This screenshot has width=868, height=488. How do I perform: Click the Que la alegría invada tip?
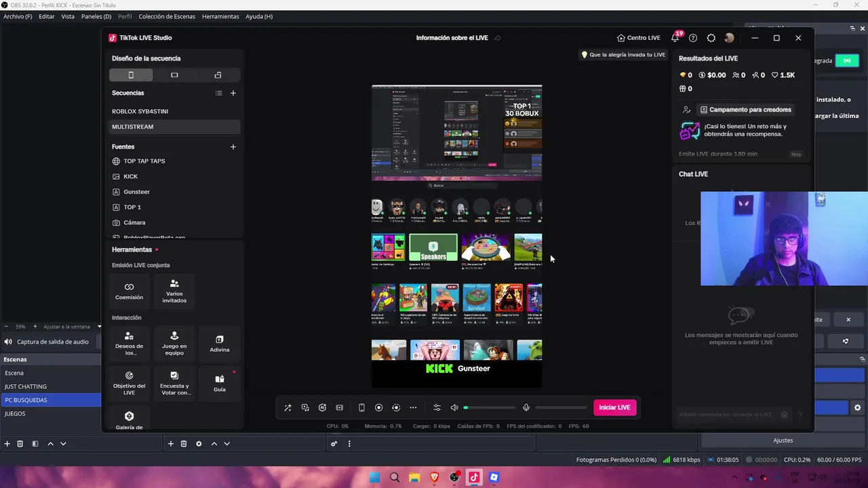click(623, 55)
